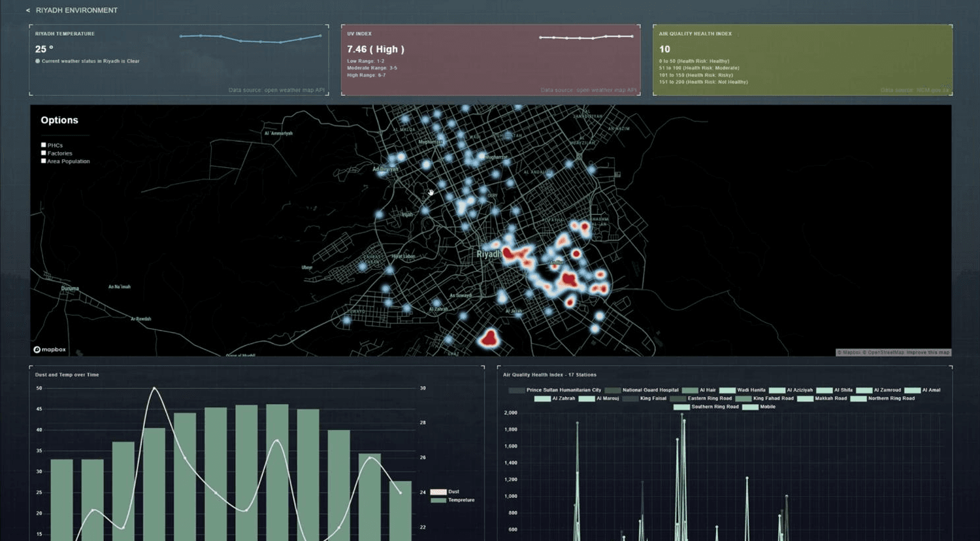The width and height of the screenshot is (980, 541).
Task: Click the Al Zamroud color swatch
Action: point(864,390)
